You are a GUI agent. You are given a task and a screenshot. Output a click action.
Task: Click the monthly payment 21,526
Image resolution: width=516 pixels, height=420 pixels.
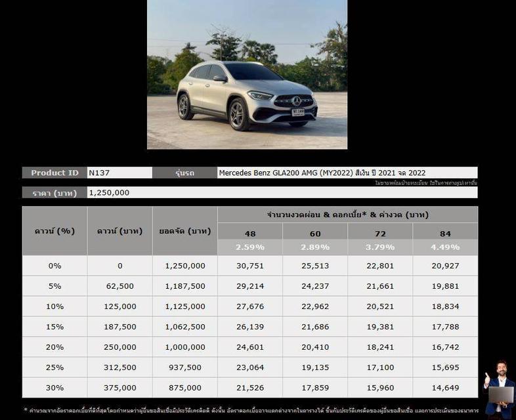[x=250, y=388]
